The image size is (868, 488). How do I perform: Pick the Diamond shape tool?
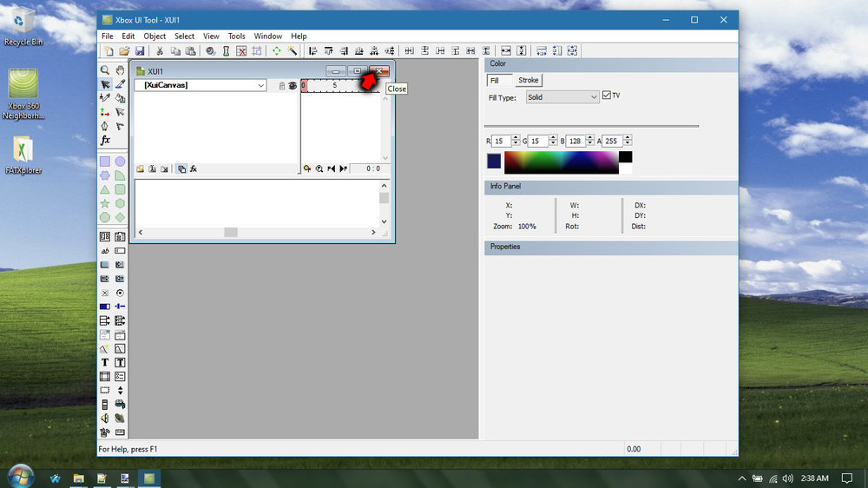click(x=120, y=217)
